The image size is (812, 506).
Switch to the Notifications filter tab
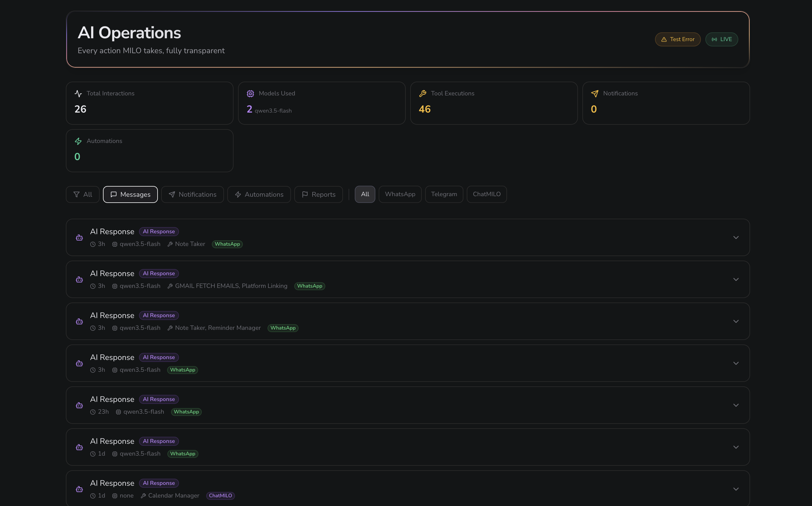click(192, 194)
